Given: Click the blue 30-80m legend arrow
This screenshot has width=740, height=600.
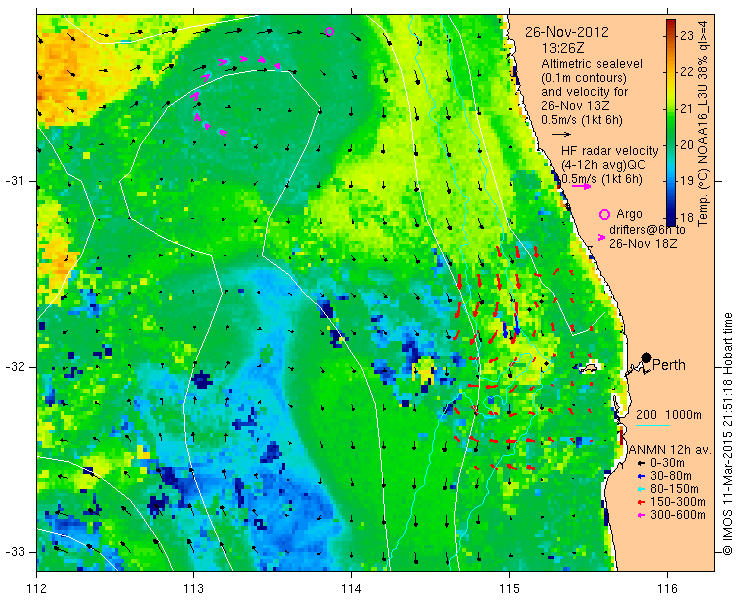Looking at the screenshot, I should [x=639, y=476].
